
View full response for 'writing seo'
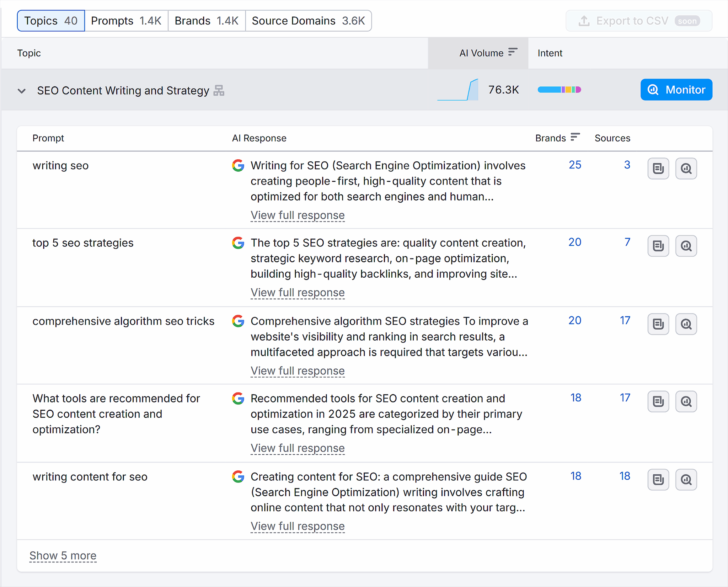(298, 215)
